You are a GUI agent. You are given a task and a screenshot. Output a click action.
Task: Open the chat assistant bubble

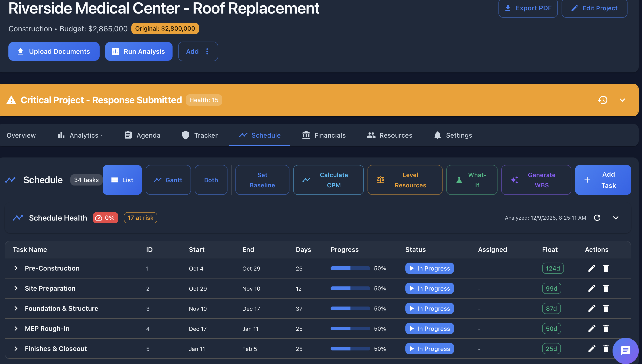(x=625, y=350)
